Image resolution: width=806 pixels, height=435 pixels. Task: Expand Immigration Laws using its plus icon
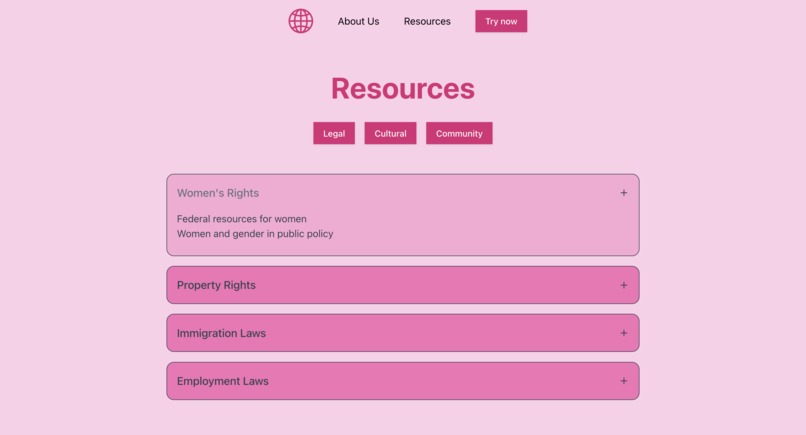point(624,333)
